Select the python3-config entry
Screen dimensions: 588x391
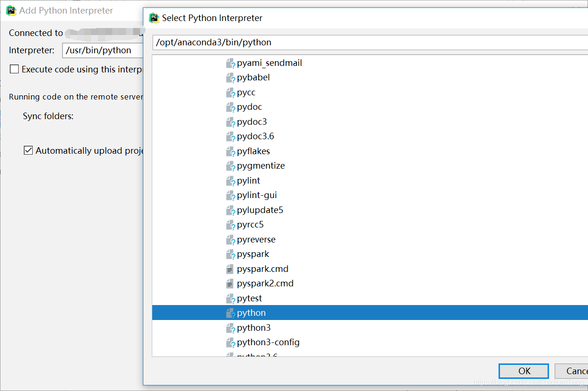click(x=268, y=342)
